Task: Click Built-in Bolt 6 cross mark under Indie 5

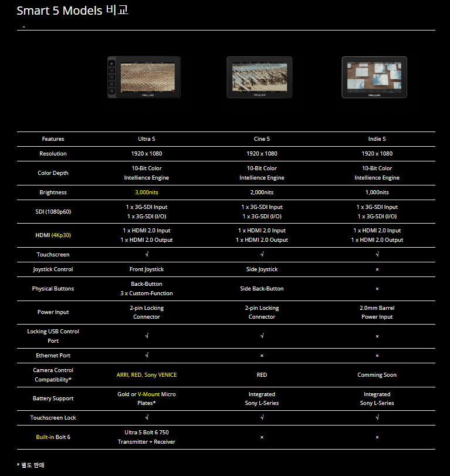Action: click(377, 437)
